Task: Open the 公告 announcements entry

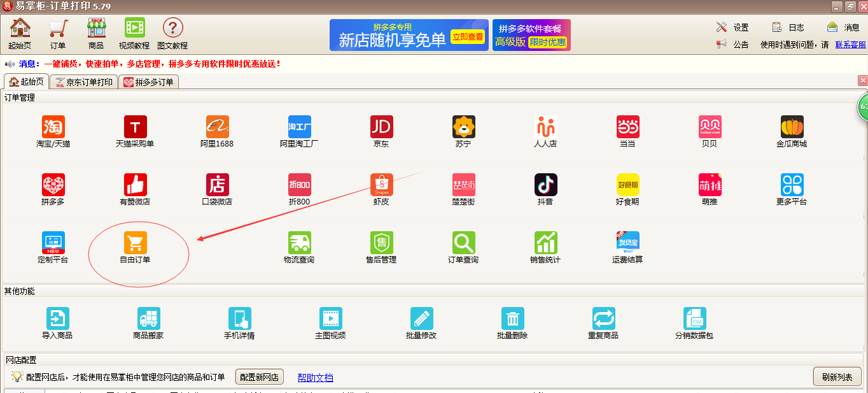Action: tap(732, 45)
